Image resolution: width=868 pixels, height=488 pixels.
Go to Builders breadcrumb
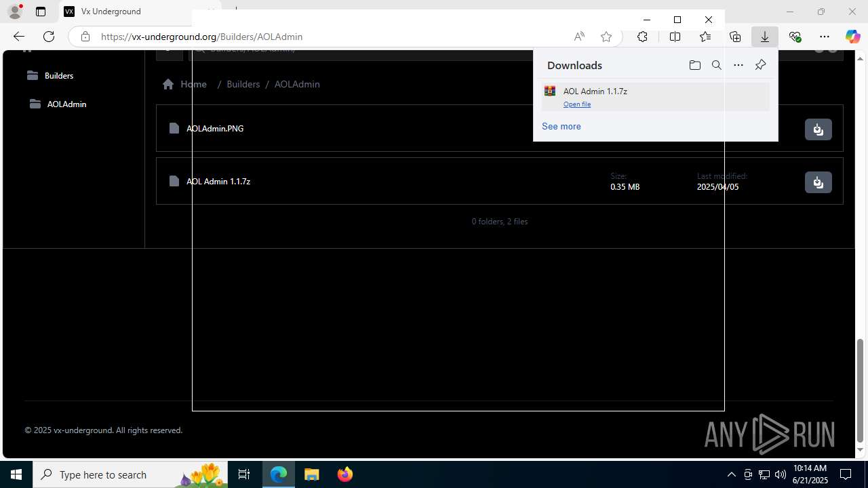pyautogui.click(x=243, y=84)
